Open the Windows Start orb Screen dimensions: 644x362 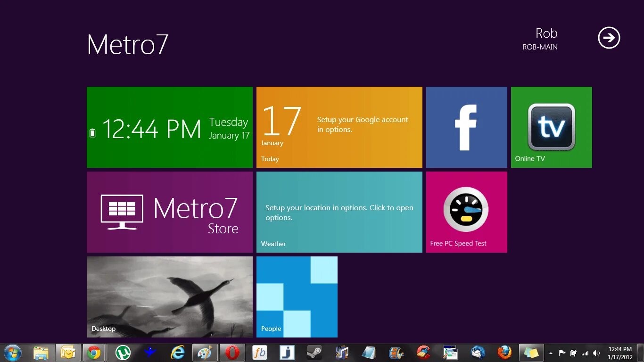coord(12,353)
